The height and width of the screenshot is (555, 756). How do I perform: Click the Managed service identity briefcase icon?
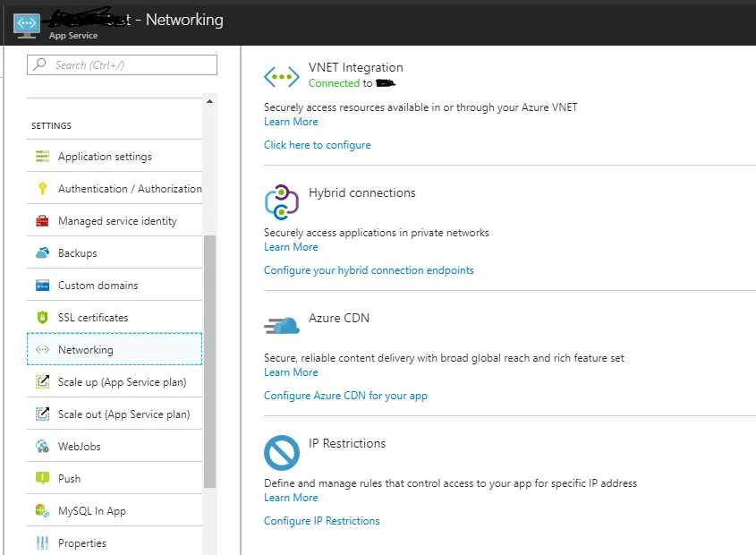(x=42, y=221)
